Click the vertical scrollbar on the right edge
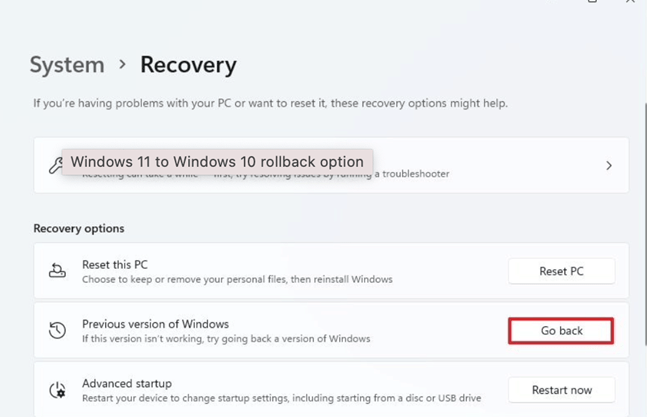The image size is (647, 417). 645,223
